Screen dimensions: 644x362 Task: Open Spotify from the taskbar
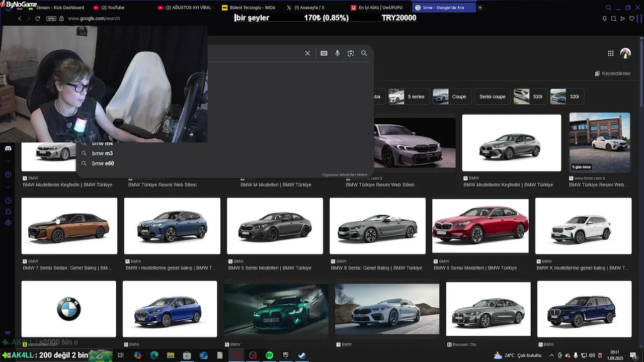(x=269, y=355)
